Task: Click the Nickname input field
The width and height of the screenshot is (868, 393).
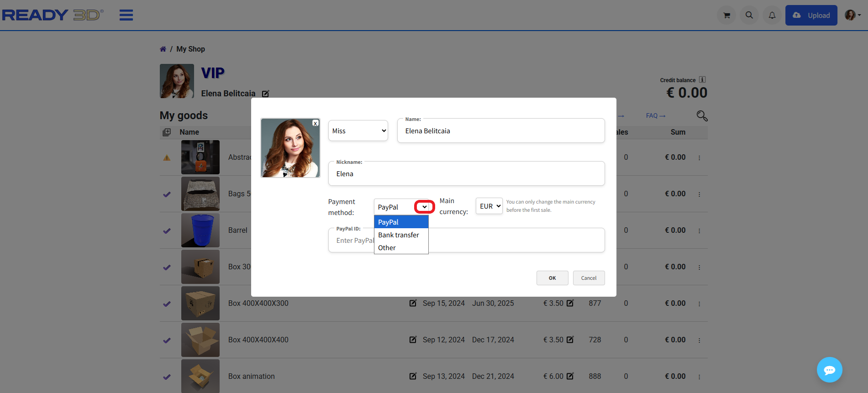Action: coord(466,173)
